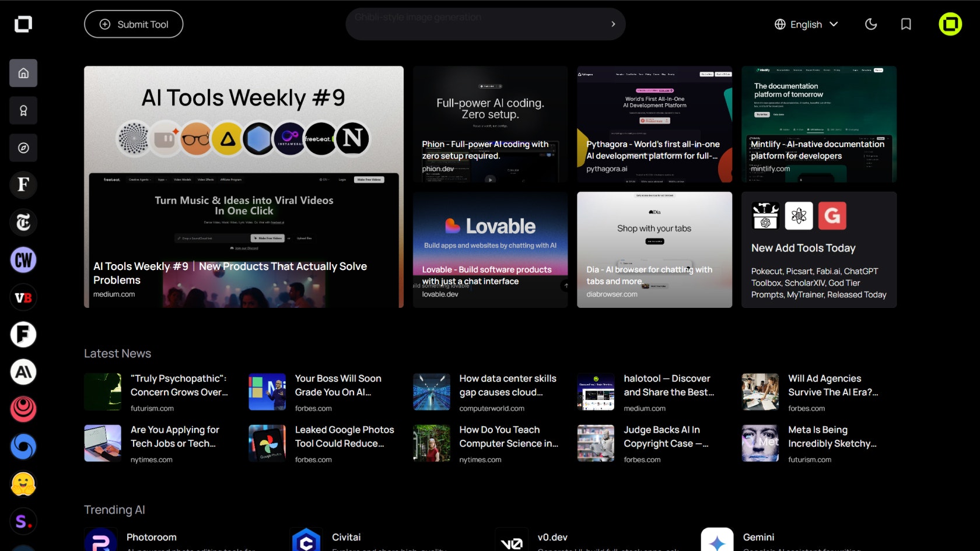The image size is (980, 551).
Task: Click the Meta Is Being Sketchy thumbnail
Action: pyautogui.click(x=760, y=443)
